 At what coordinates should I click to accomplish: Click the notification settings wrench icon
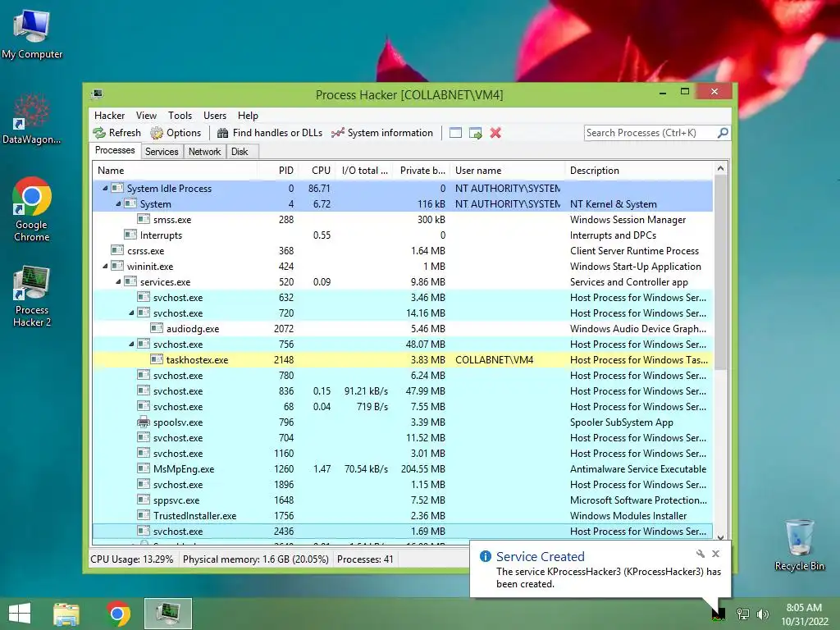pos(701,554)
